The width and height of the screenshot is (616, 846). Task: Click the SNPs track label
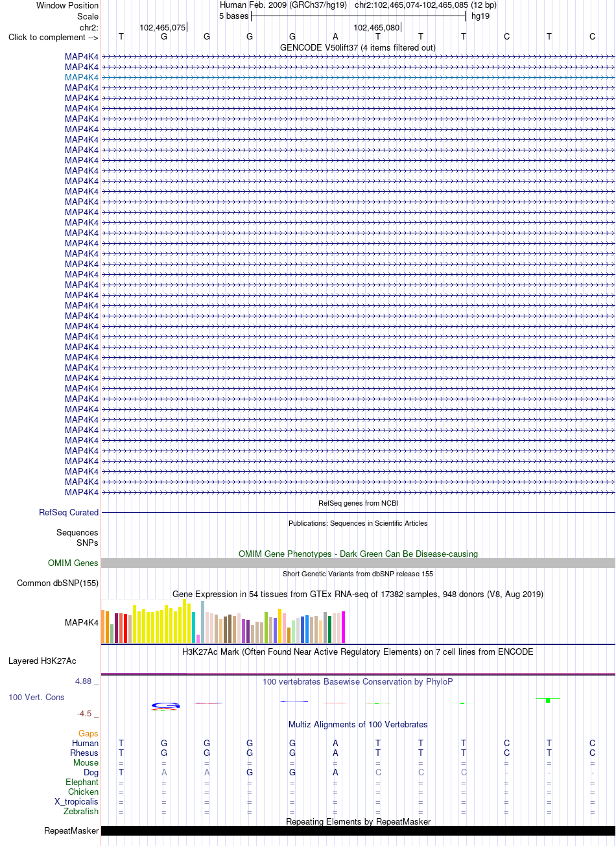(x=88, y=543)
